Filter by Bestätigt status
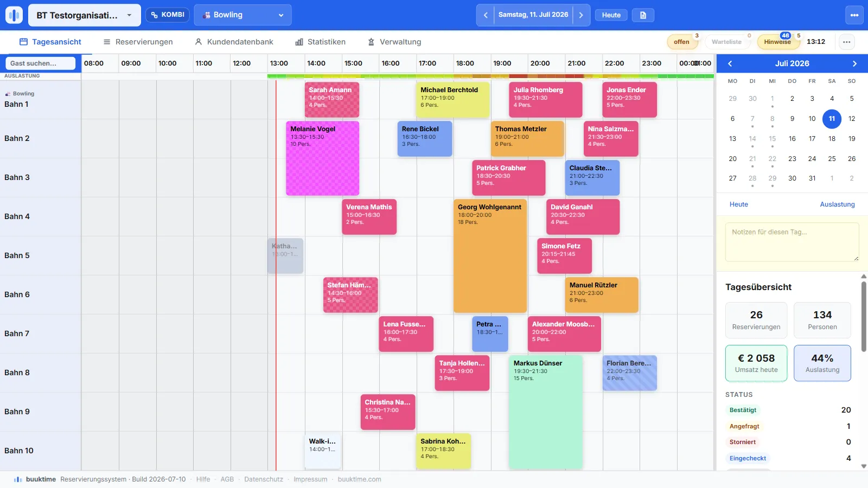The width and height of the screenshot is (868, 488). [x=743, y=410]
